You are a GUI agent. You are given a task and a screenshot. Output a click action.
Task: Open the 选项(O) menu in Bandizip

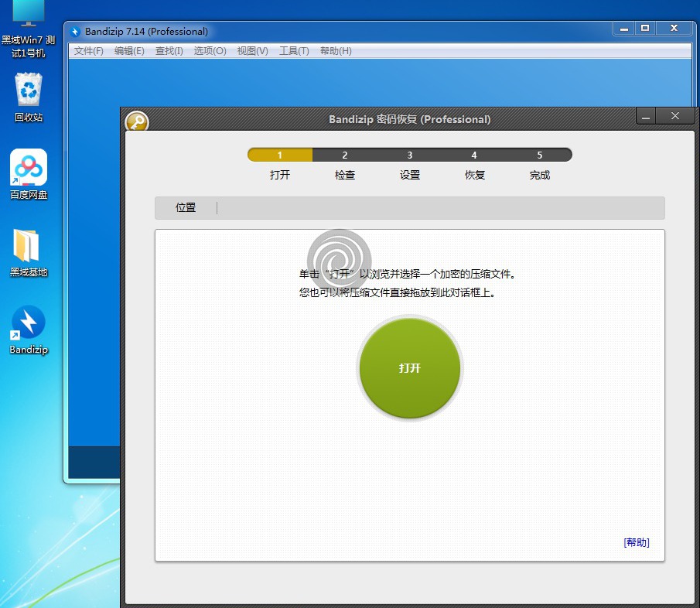(x=210, y=51)
